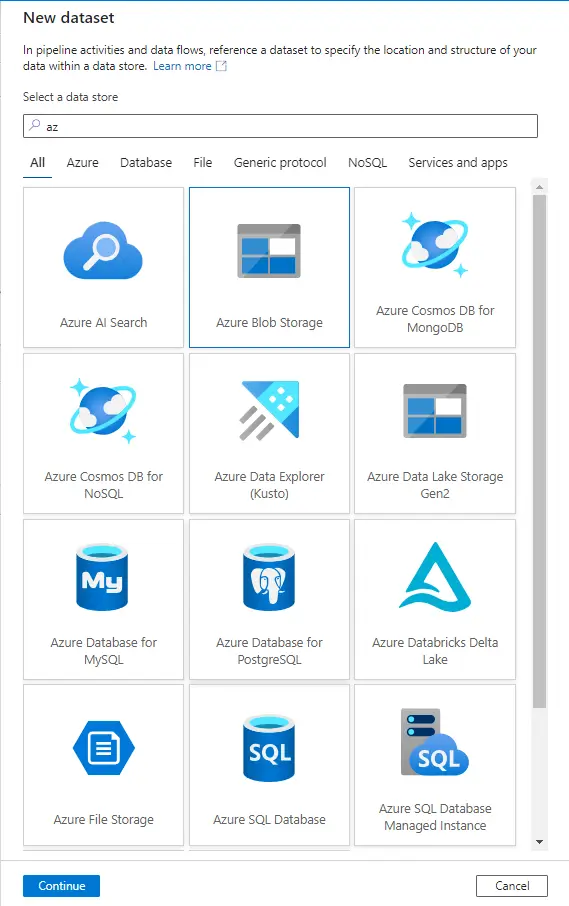Click the 'Azure Cosmos DB for MongoDB' label

435,319
